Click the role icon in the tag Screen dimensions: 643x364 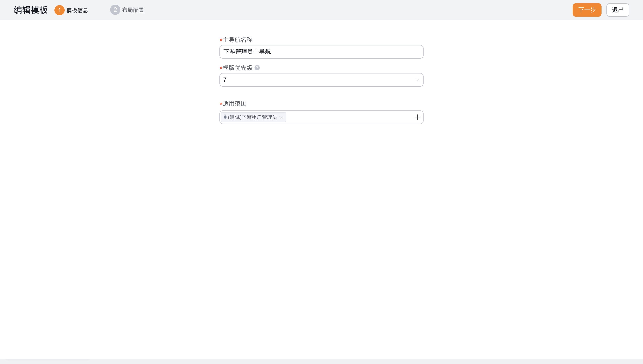coord(225,117)
